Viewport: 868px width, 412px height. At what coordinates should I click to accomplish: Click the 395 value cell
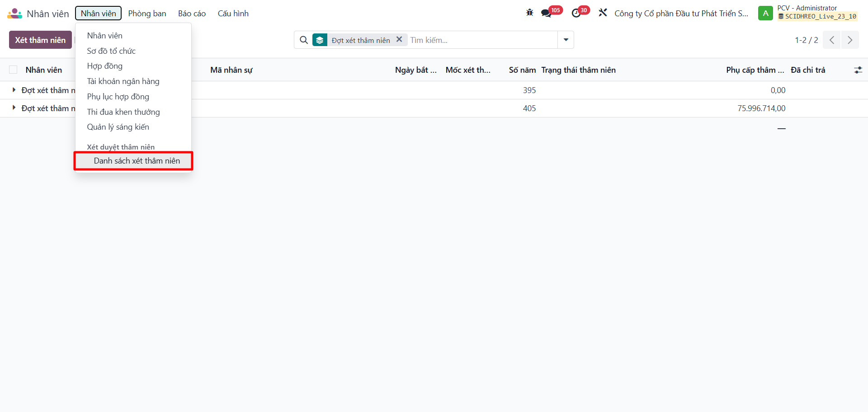click(529, 90)
